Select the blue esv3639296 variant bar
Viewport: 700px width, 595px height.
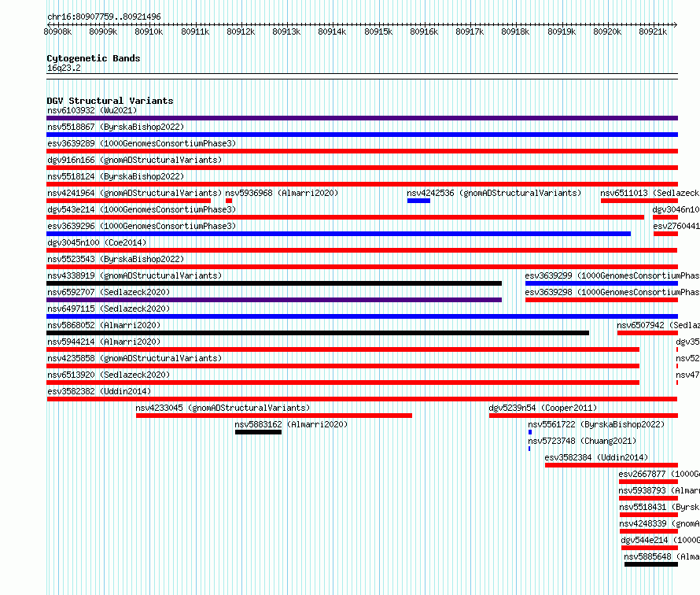click(339, 234)
